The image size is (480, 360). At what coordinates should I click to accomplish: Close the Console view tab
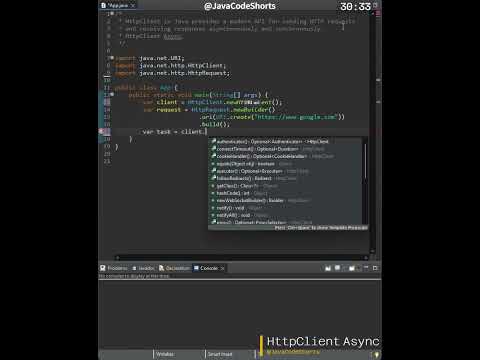pyautogui.click(x=222, y=268)
